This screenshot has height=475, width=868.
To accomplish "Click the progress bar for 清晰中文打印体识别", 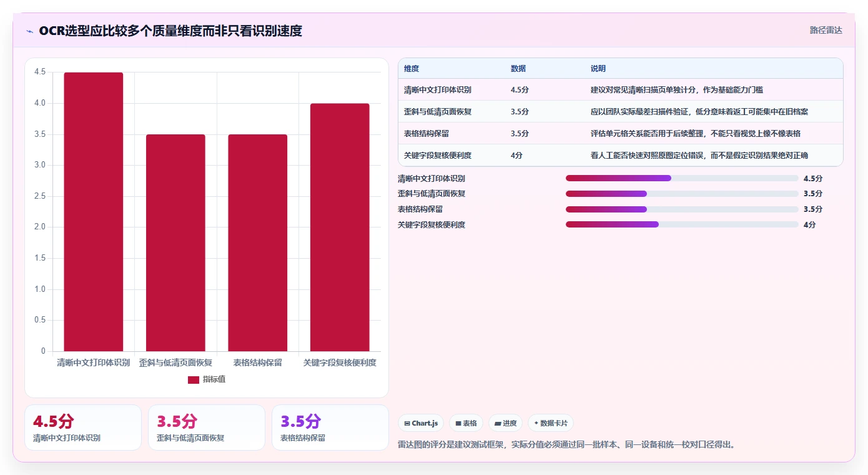I will click(x=682, y=178).
